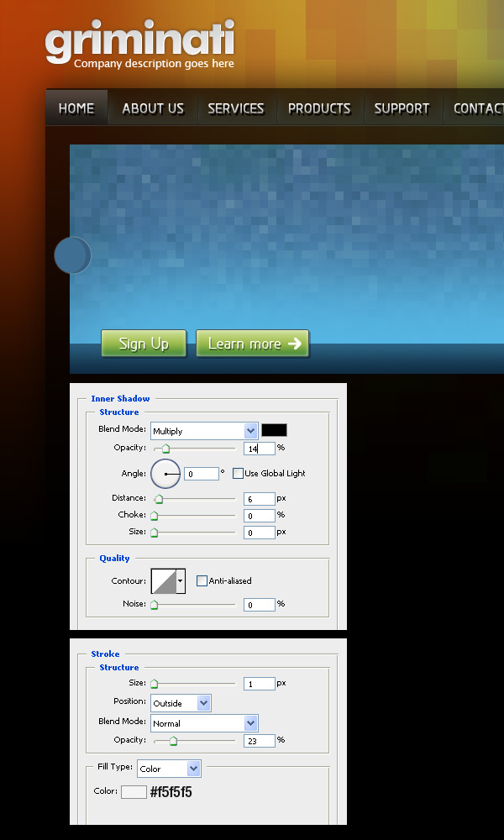Click the Contour preview thumbnail
The height and width of the screenshot is (840, 504).
[x=163, y=581]
